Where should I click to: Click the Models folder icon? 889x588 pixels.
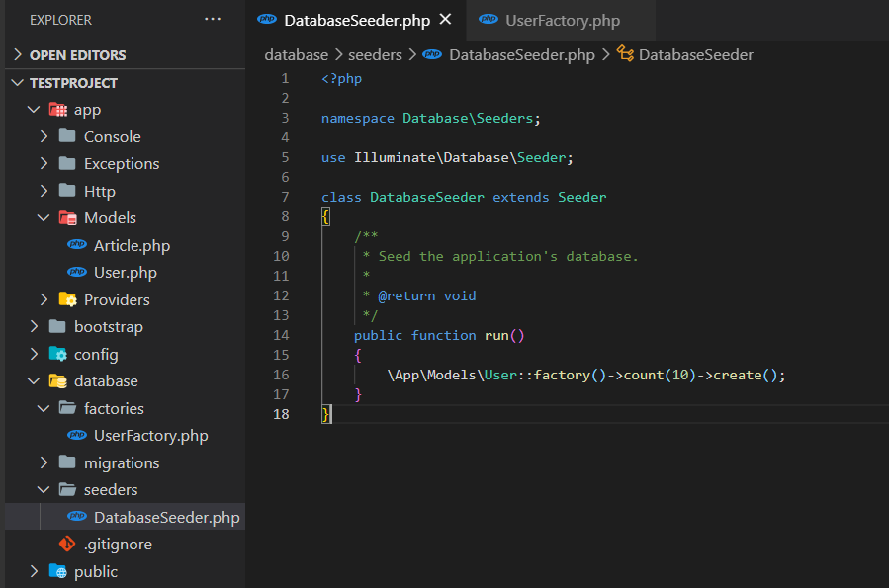coord(67,218)
